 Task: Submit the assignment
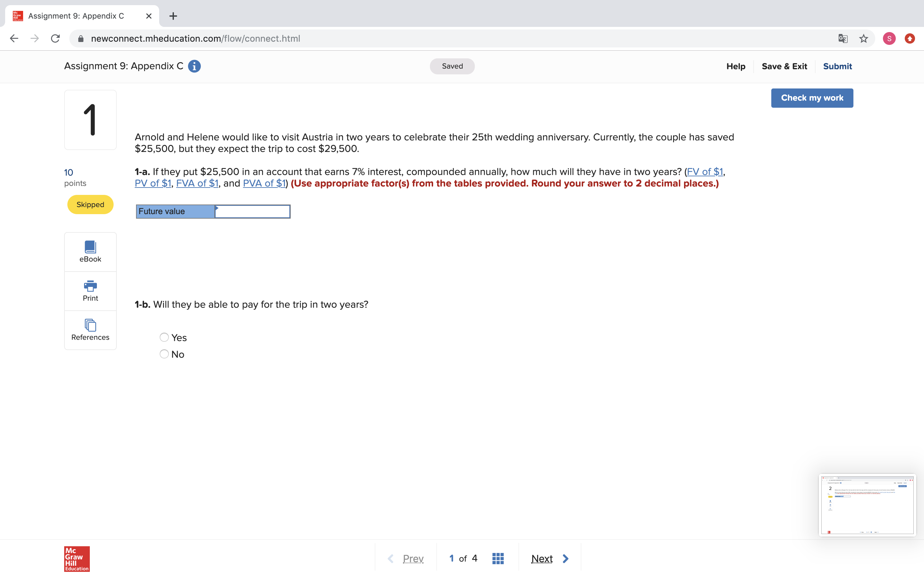pos(837,66)
